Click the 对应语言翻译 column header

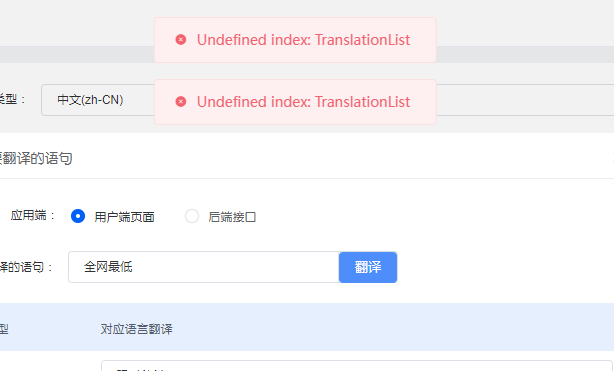click(x=137, y=329)
